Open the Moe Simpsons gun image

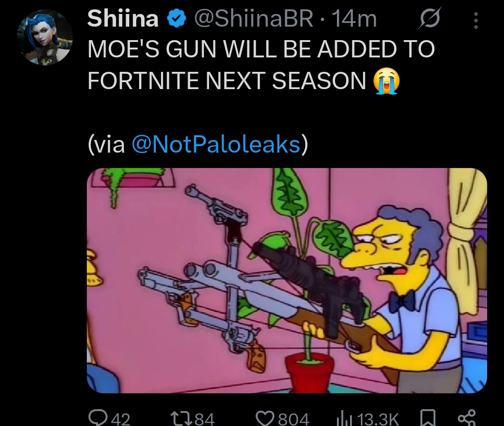tap(287, 280)
